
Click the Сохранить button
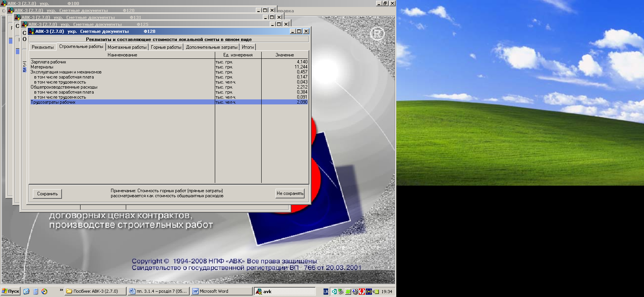pyautogui.click(x=47, y=194)
